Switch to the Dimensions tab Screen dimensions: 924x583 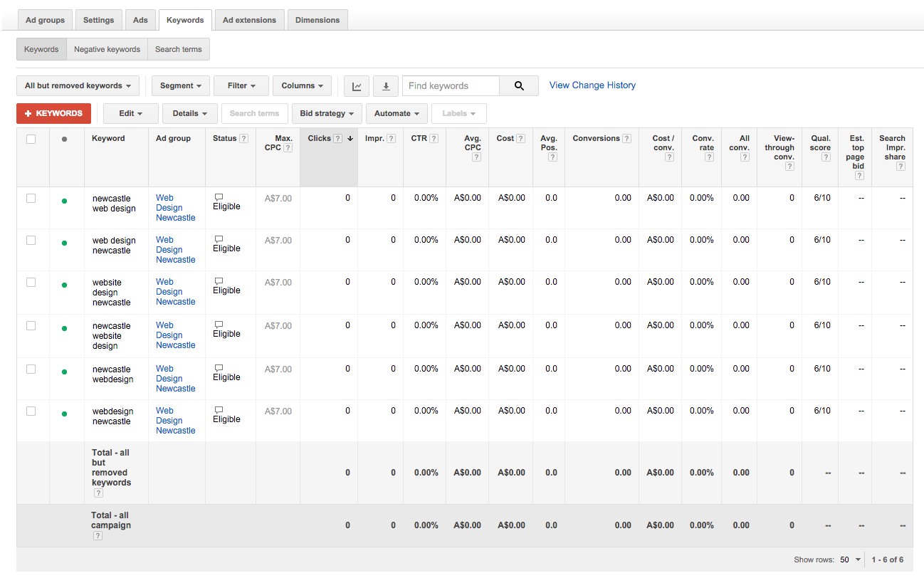point(317,20)
